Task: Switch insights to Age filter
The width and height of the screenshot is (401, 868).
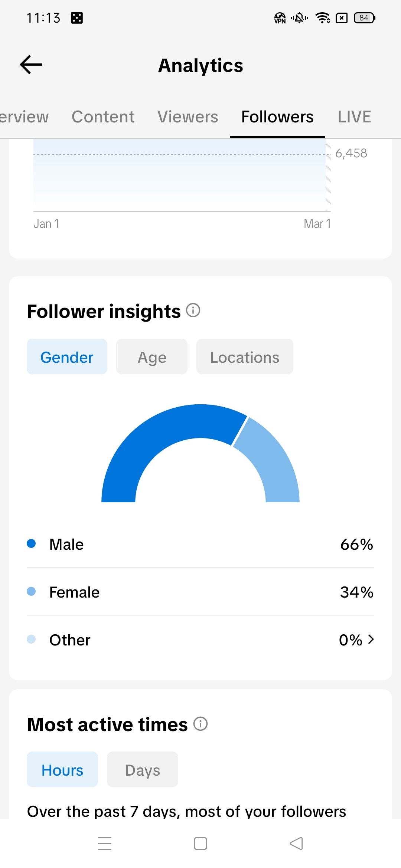Action: [152, 357]
